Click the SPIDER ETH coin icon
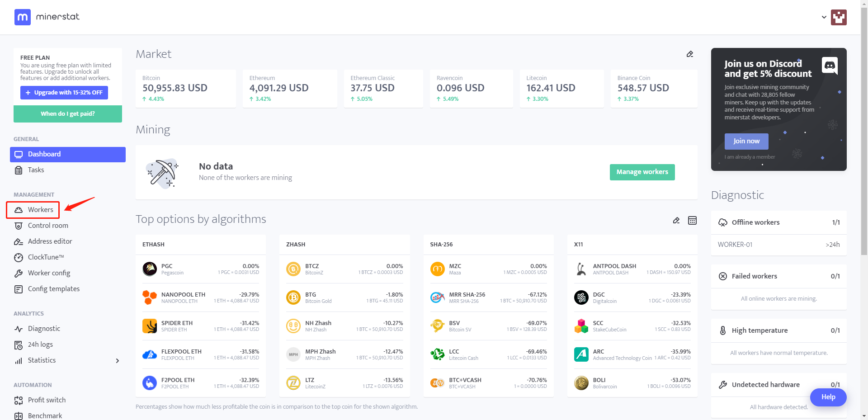The image size is (868, 420). pos(150,326)
